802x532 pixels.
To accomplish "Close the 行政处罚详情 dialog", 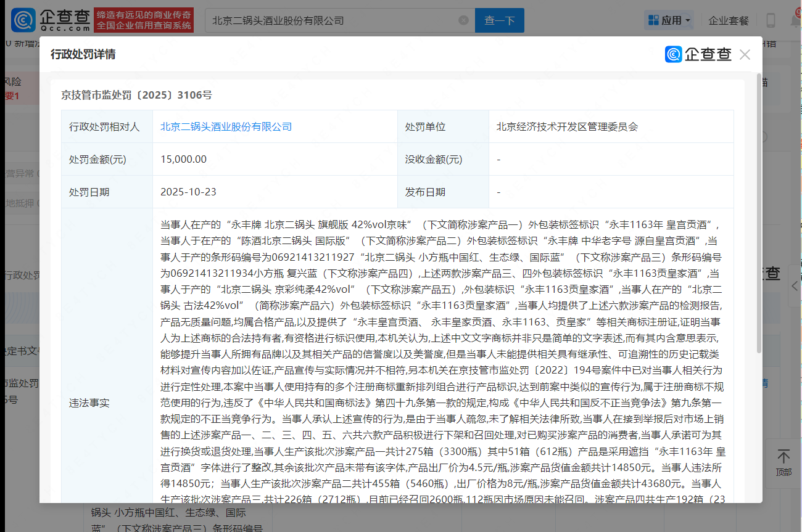I will pyautogui.click(x=745, y=54).
